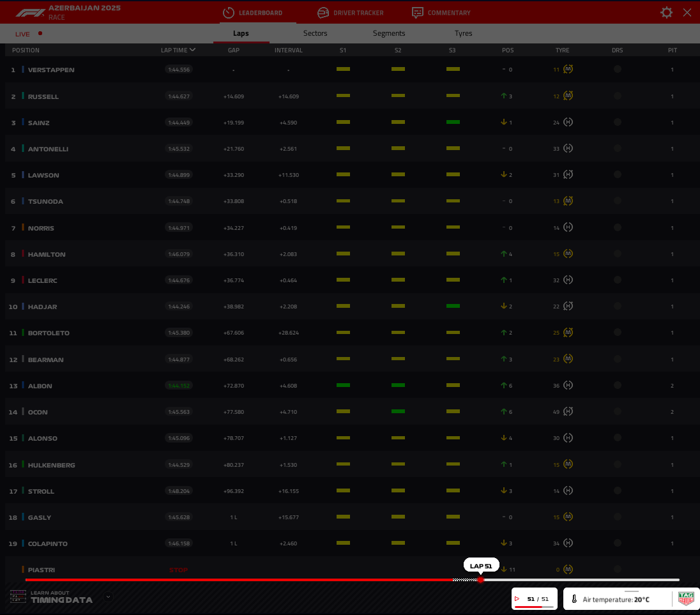The height and width of the screenshot is (615, 700).
Task: Click the Timing Data thumbnail icon
Action: point(18,596)
